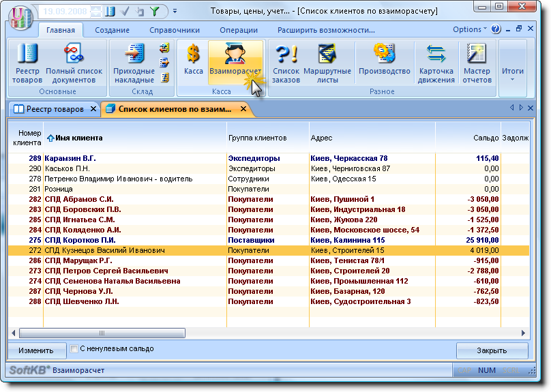The image size is (551, 392).
Task: Click the goods registry icon in quick access bar
Action: click(x=110, y=12)
